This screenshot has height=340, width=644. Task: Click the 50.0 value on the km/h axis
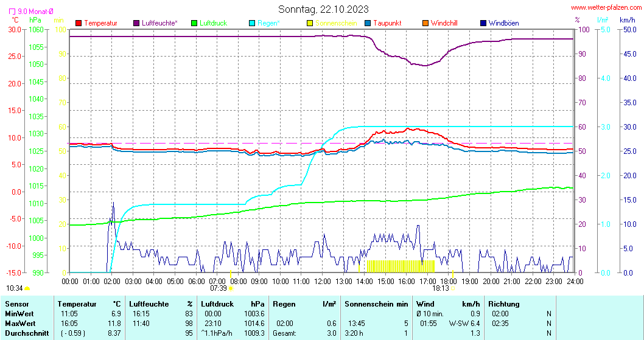tap(630, 30)
